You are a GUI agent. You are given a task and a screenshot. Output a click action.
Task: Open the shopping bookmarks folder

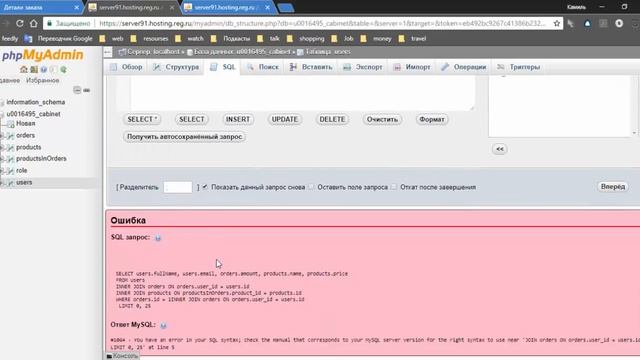pos(306,39)
